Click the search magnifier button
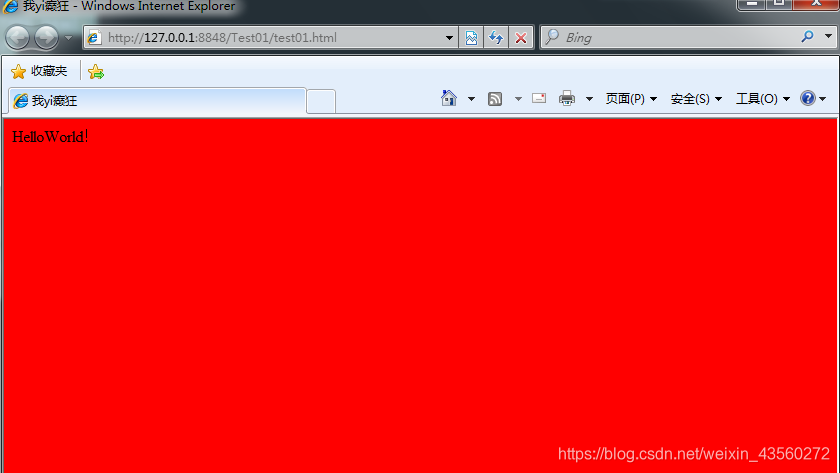This screenshot has height=473, width=840. click(807, 37)
